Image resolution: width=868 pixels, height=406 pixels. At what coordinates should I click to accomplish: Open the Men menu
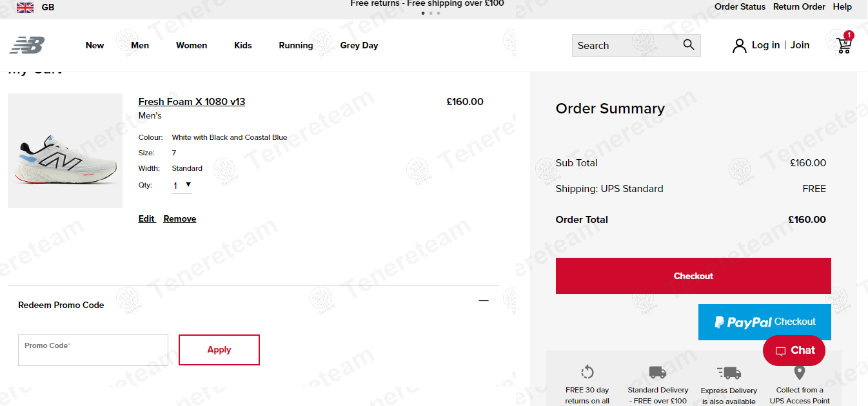[140, 45]
